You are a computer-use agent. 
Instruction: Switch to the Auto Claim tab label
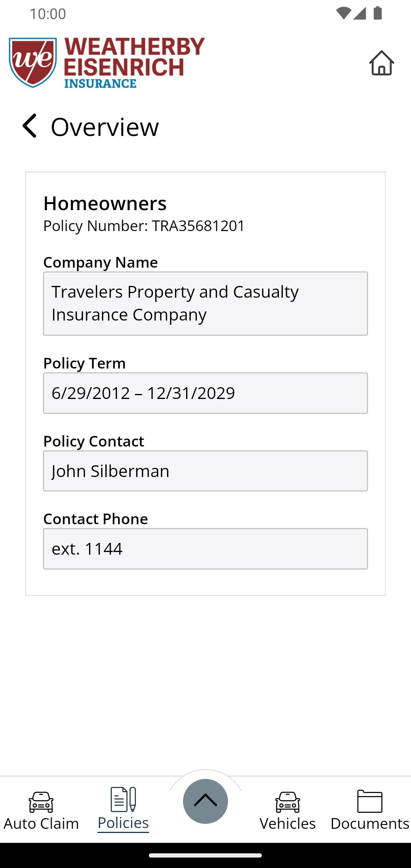tap(41, 823)
